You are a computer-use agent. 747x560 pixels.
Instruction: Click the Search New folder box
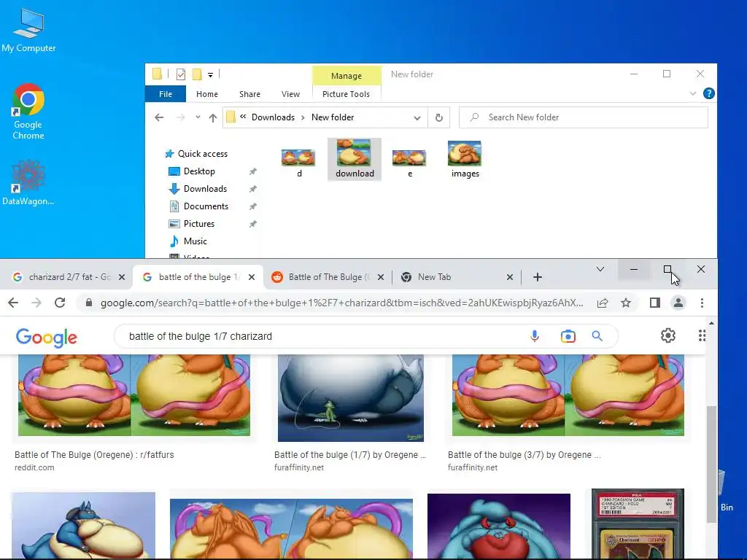click(x=583, y=117)
